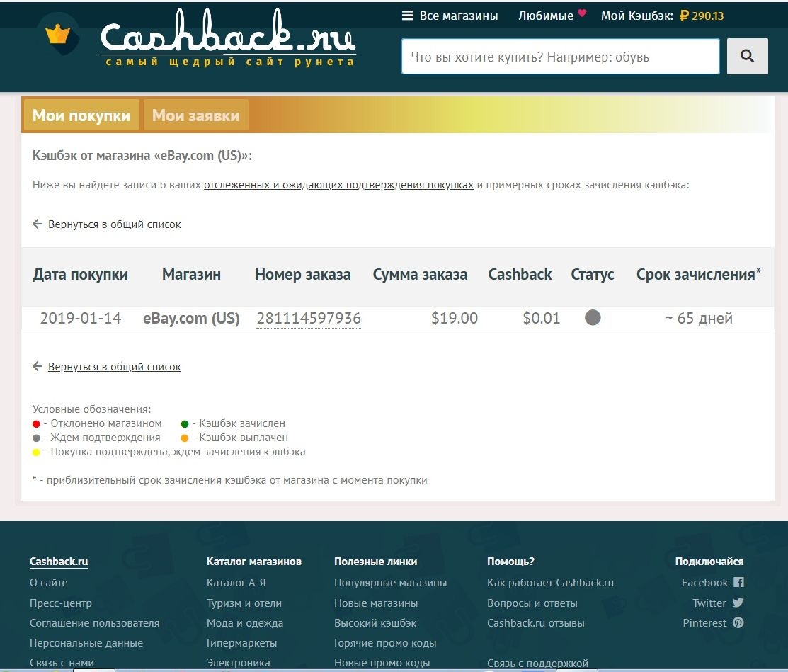788x672 pixels.
Task: Click the orange Кэшбэк выплачен legend dot
Action: click(185, 438)
